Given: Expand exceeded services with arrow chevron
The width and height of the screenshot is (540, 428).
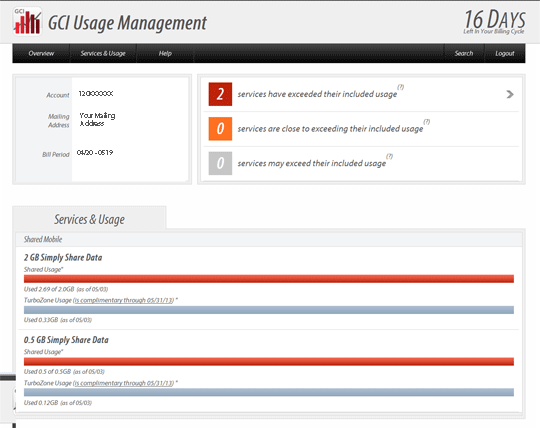Looking at the screenshot, I should point(510,94).
